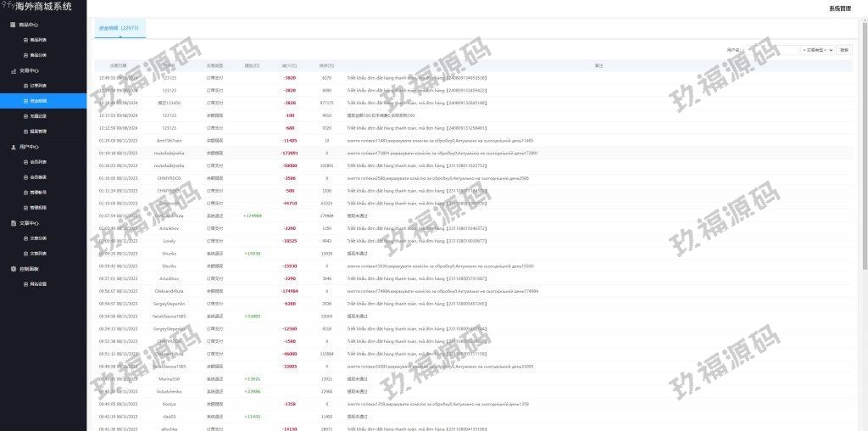Select the 资金明细 (22973) tab
This screenshot has height=431, width=868.
tap(119, 28)
